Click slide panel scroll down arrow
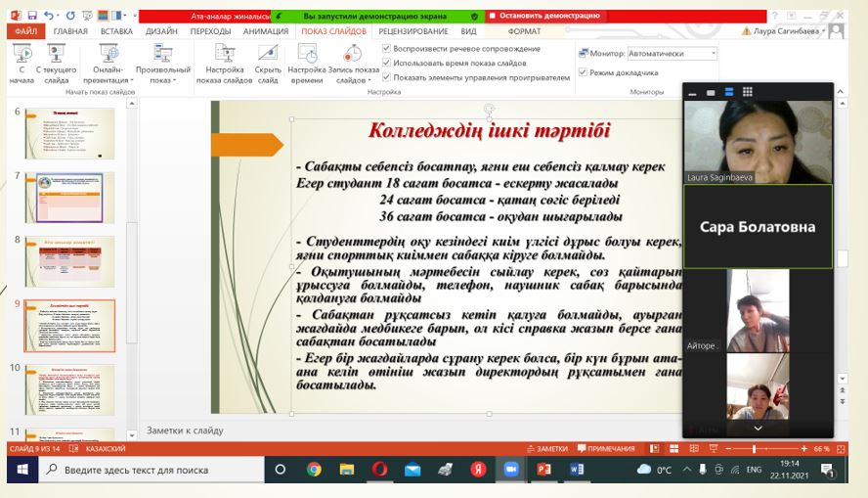Screen dimensions: 868x498 132,435
